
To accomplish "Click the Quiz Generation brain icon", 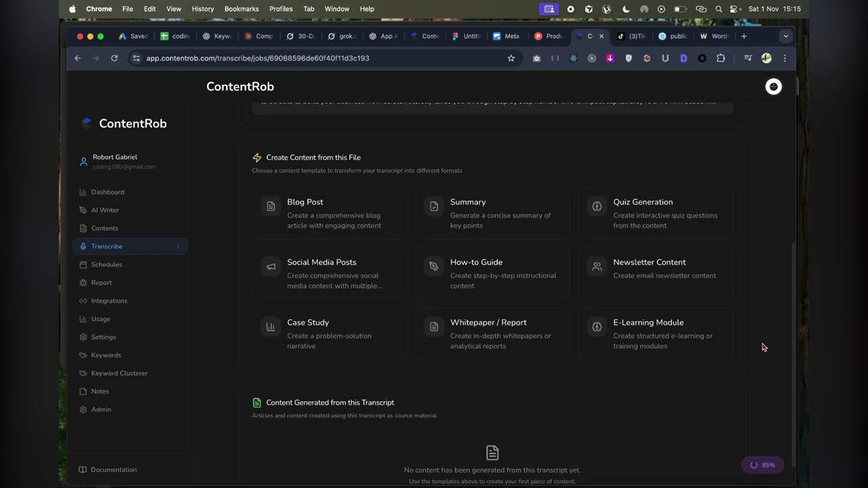I will [597, 207].
